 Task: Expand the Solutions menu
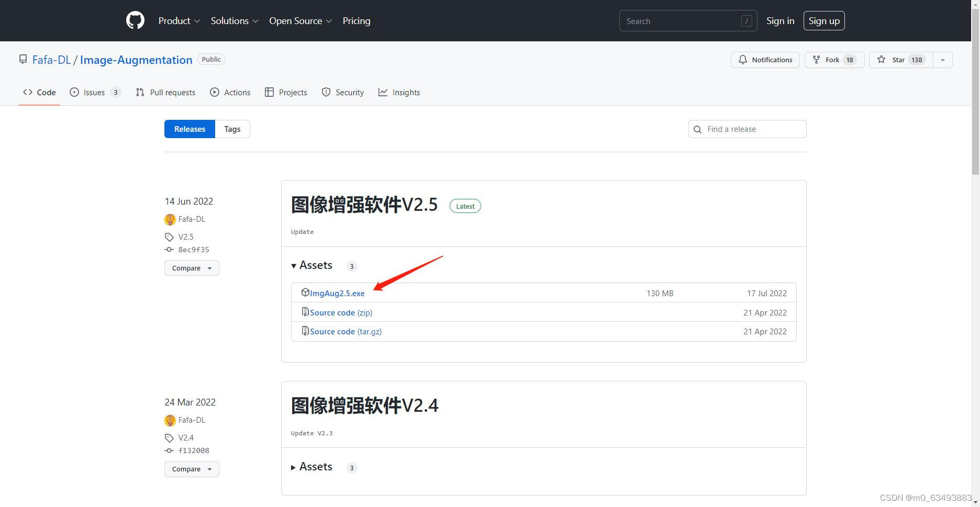point(235,21)
